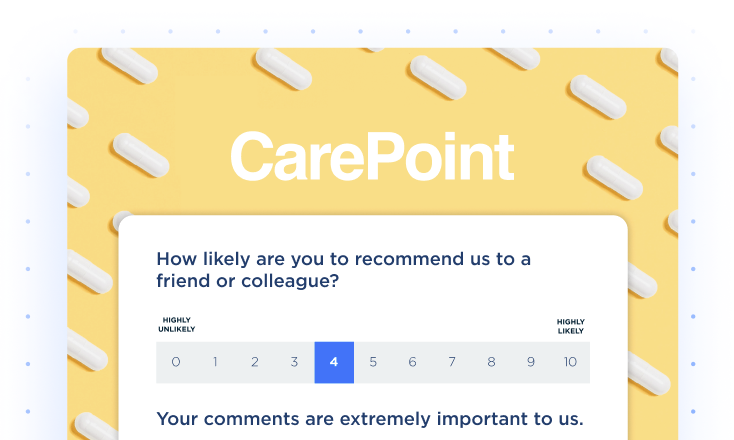Choose rating 10 on the scale
734x440 pixels.
point(570,362)
